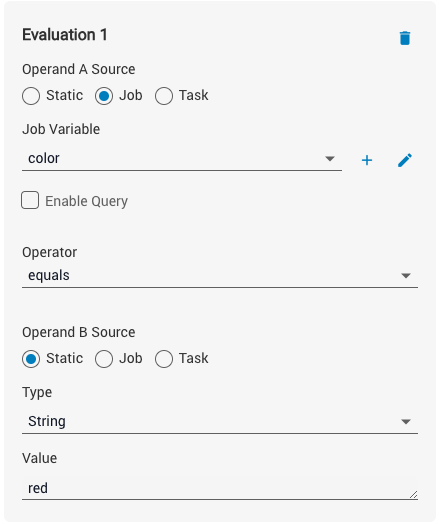
Task: Click the Value field containing red
Action: (220, 488)
